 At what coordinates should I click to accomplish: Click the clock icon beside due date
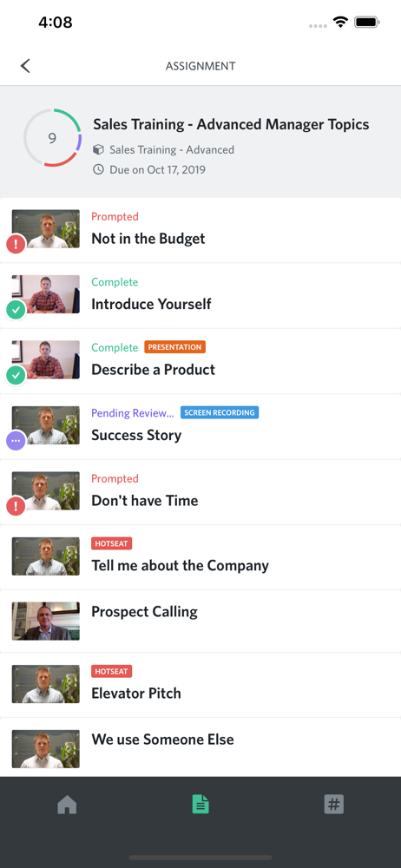click(98, 169)
